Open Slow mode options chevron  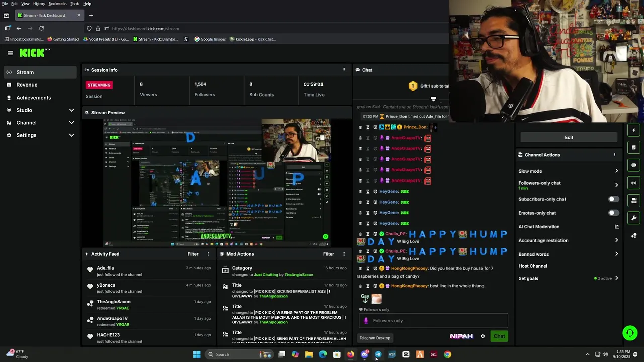click(616, 171)
